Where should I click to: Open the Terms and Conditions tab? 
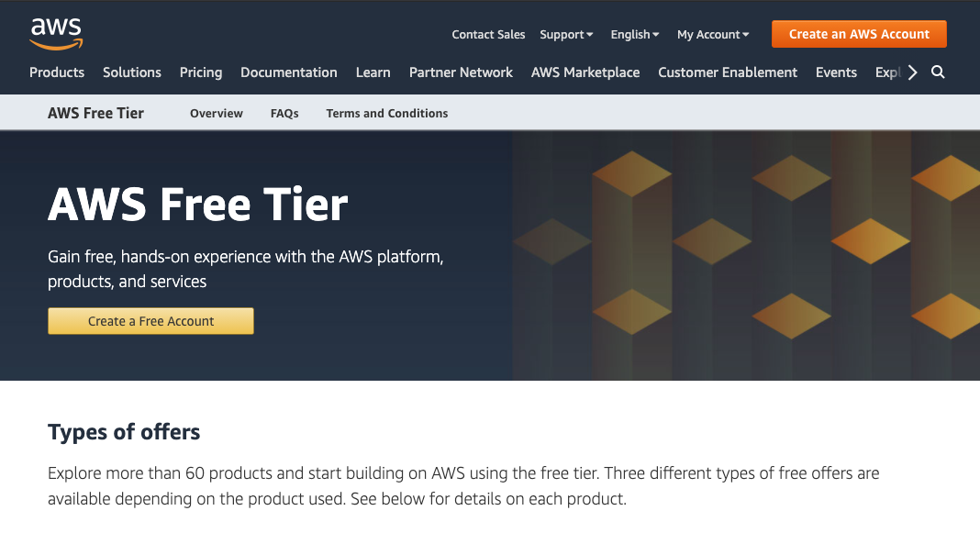click(x=387, y=114)
